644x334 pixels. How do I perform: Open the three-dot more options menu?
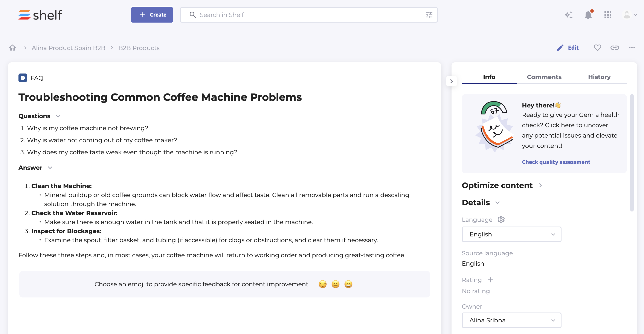click(632, 47)
